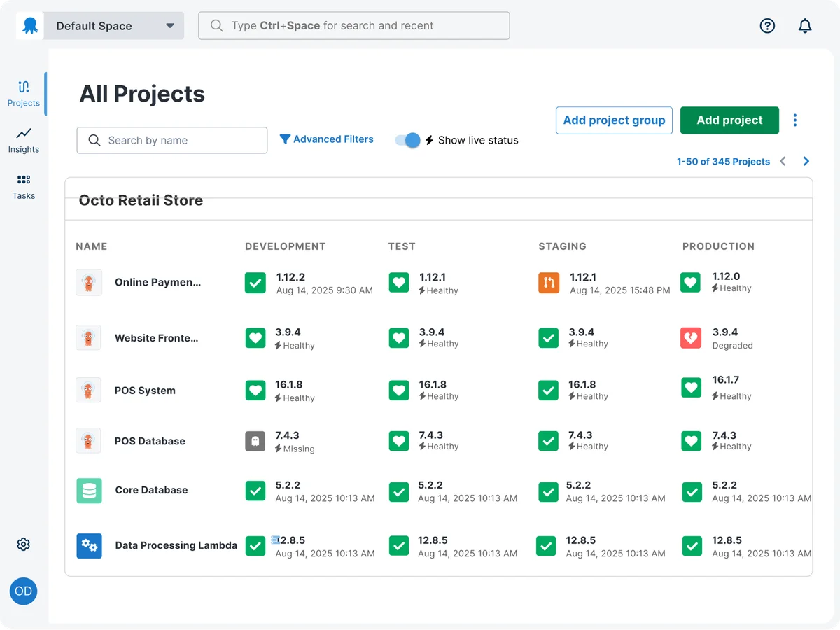This screenshot has width=840, height=630.
Task: Click the Core Database project icon
Action: click(89, 491)
